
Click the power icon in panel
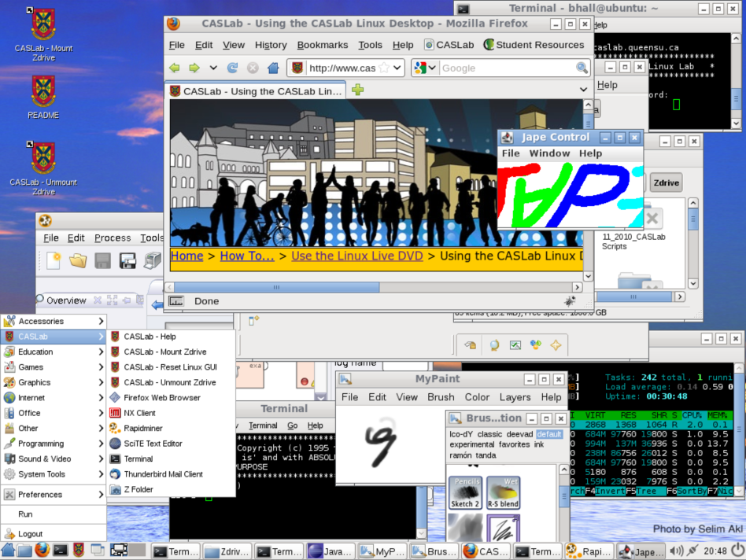click(738, 550)
